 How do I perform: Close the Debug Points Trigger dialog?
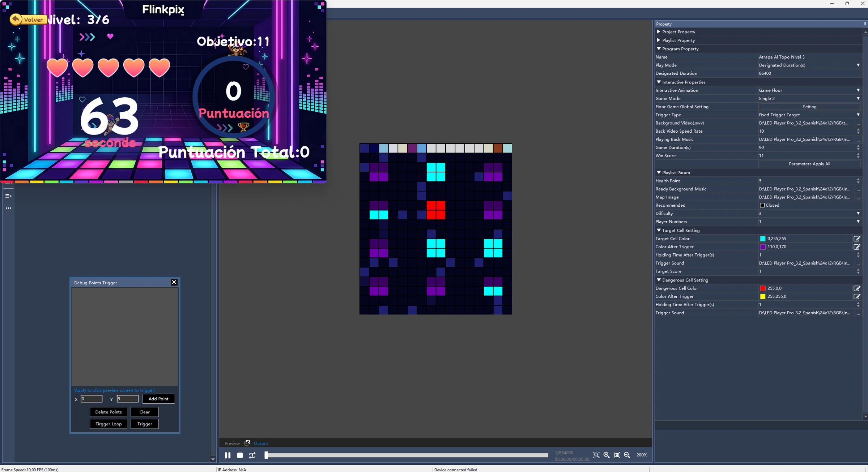coord(174,282)
